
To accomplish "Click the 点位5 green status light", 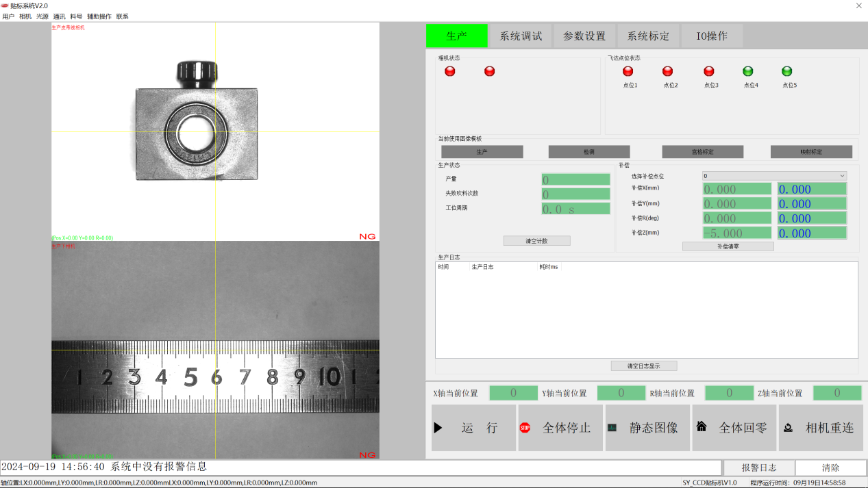I will click(787, 71).
